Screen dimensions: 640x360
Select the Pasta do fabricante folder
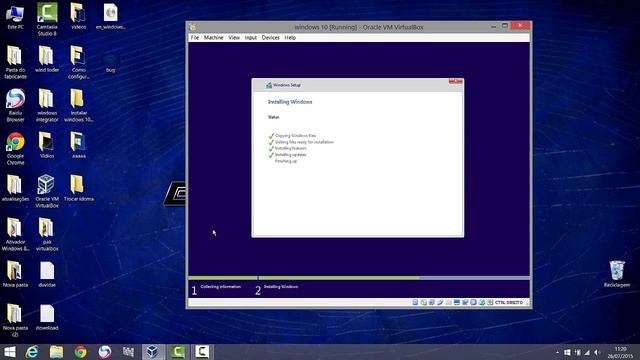click(x=15, y=62)
